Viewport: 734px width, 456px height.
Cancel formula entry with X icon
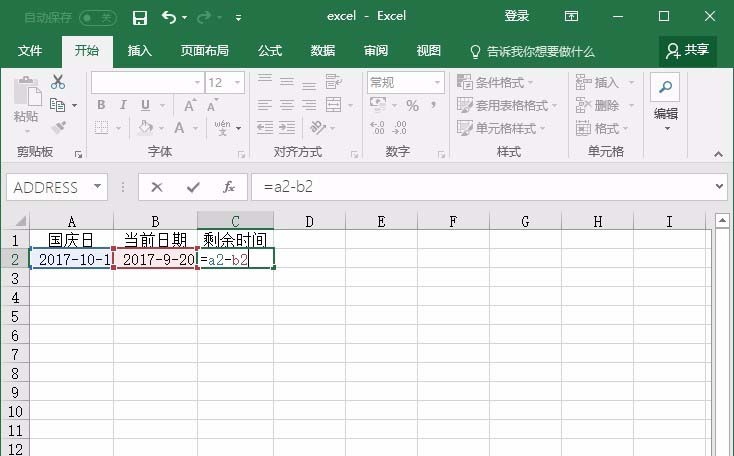[x=157, y=187]
